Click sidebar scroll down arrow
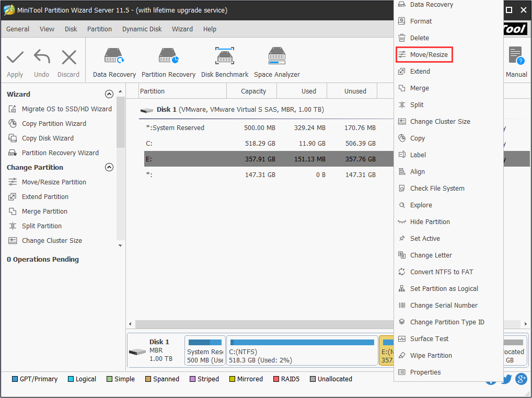 tap(120, 245)
